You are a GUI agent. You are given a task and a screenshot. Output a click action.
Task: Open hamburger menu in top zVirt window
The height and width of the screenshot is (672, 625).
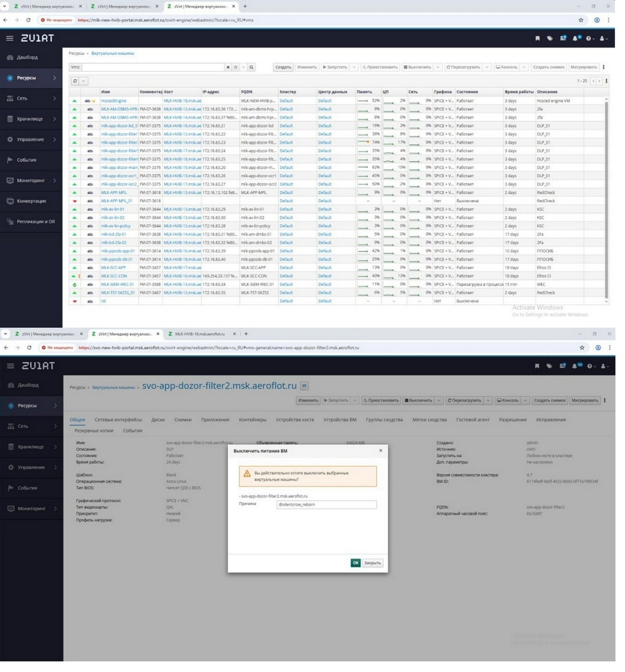(10, 38)
